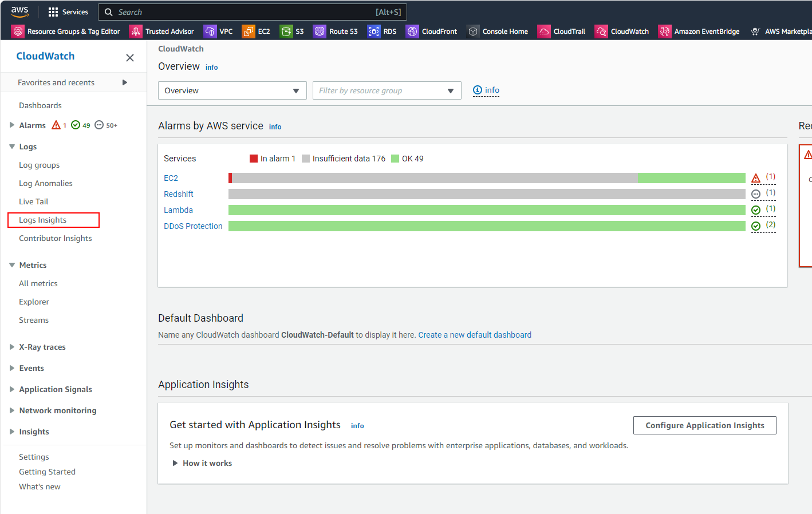Click the Resource Groups & Tag Editor shortcut icon
The width and height of the screenshot is (812, 514).
pyautogui.click(x=18, y=31)
